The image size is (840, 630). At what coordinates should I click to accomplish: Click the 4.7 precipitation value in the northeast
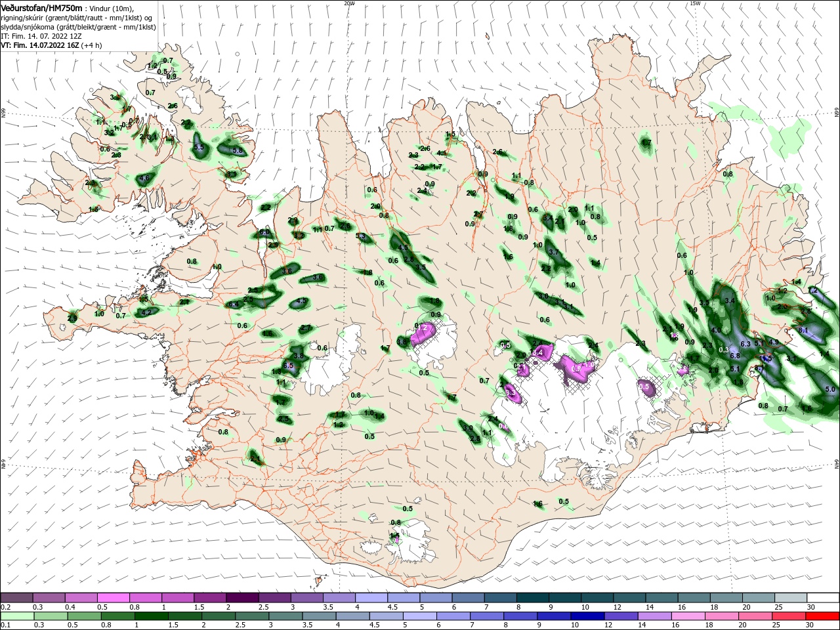pos(646,142)
